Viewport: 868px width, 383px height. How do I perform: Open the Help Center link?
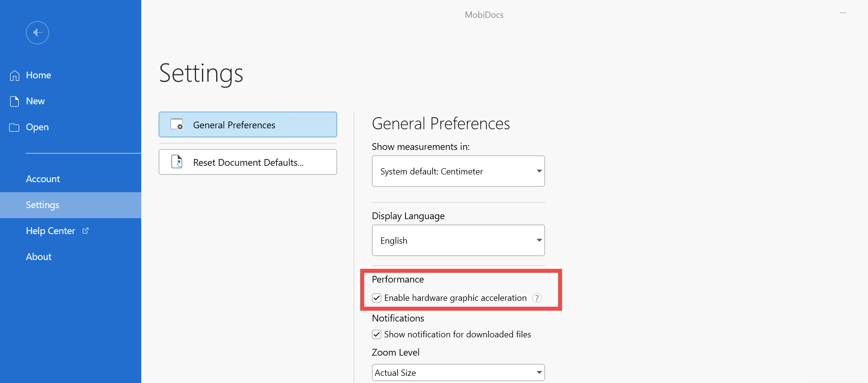(71, 231)
